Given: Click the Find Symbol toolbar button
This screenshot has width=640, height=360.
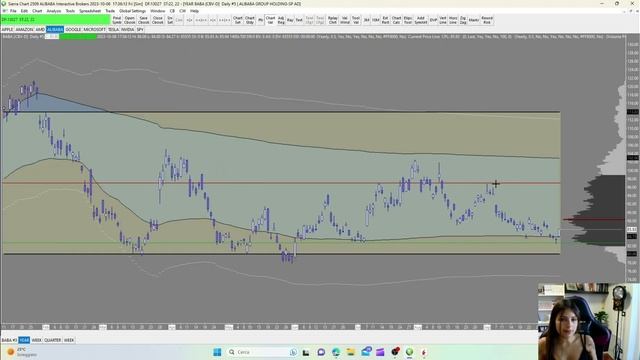Looking at the screenshot, I should coord(117,20).
